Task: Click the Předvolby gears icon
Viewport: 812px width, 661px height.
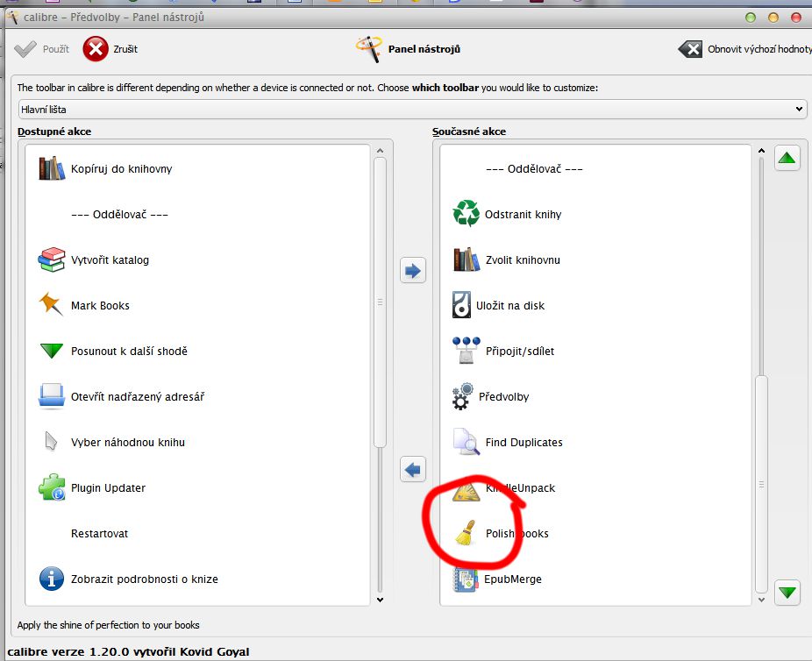Action: coord(462,396)
